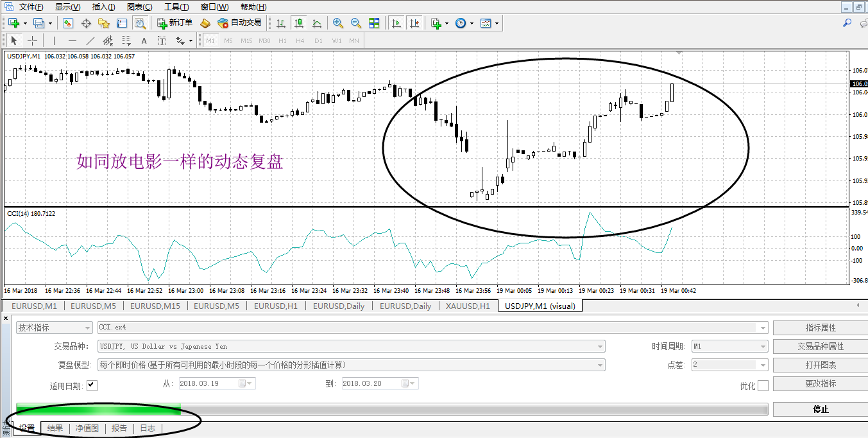
Task: Open the 显示(V) menu
Action: tap(67, 7)
